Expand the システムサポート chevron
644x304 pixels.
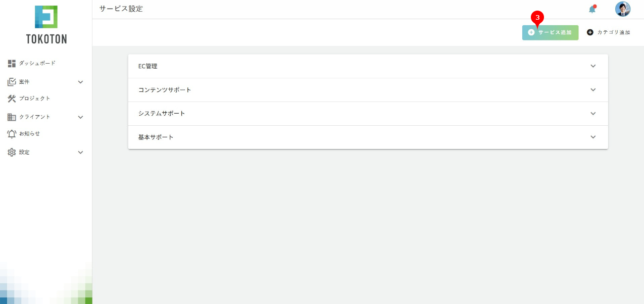tap(593, 114)
